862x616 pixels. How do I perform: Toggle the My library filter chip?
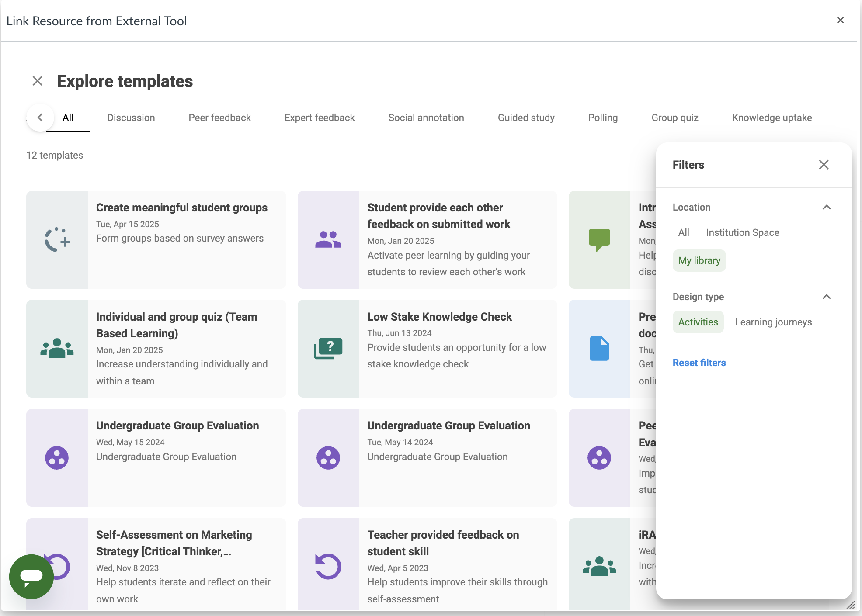699,260
